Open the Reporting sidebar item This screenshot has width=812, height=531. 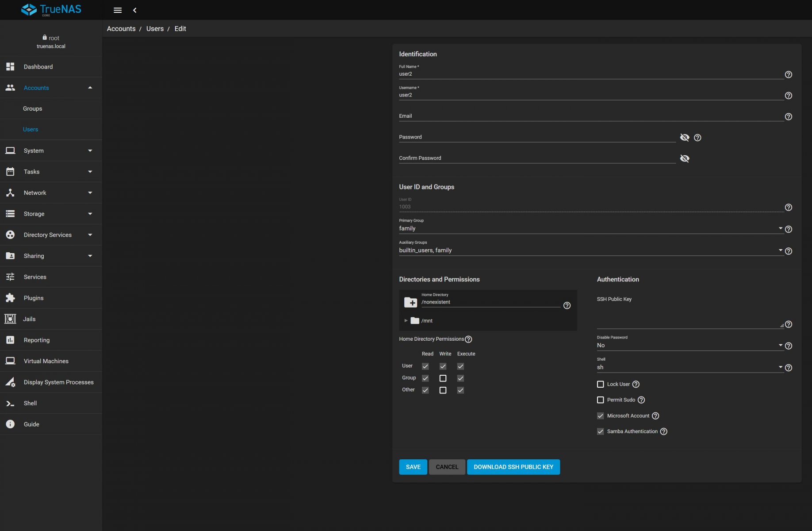(51, 340)
